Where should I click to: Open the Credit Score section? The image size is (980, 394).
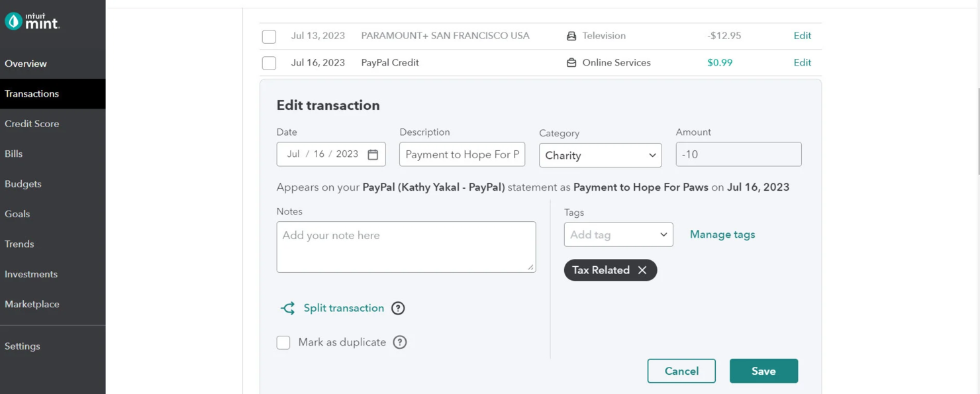point(32,124)
